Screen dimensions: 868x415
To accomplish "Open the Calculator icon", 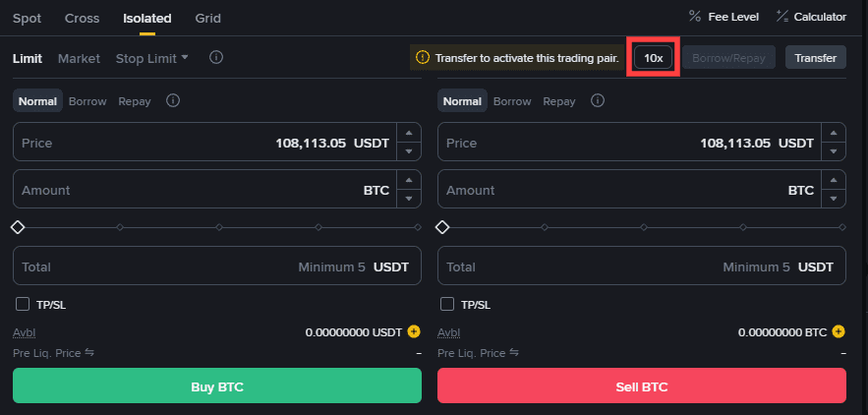I will click(782, 17).
